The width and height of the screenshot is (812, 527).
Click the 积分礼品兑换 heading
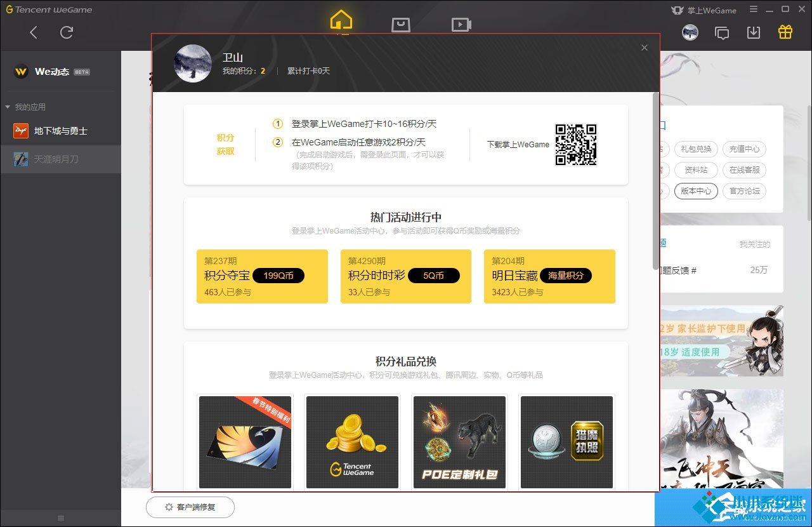point(406,361)
